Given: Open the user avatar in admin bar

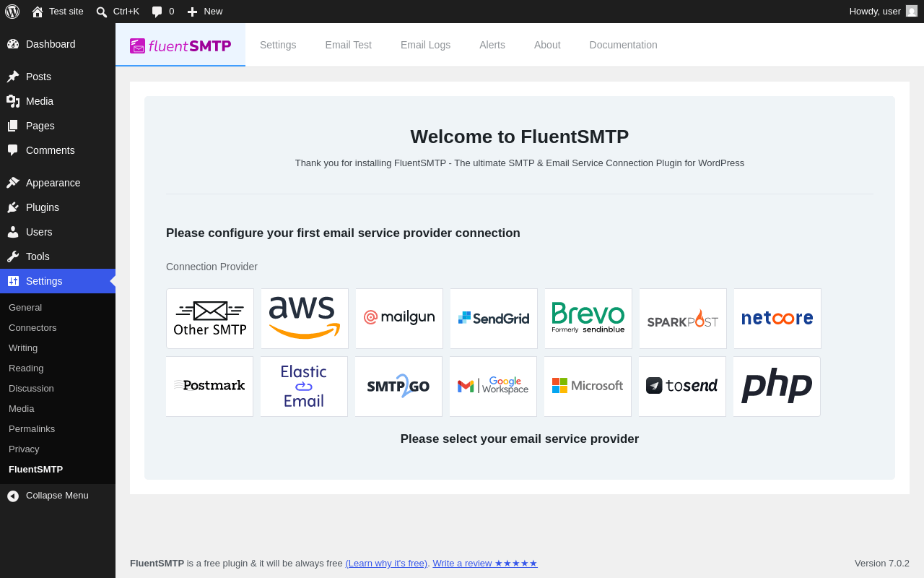Looking at the screenshot, I should click(x=912, y=12).
